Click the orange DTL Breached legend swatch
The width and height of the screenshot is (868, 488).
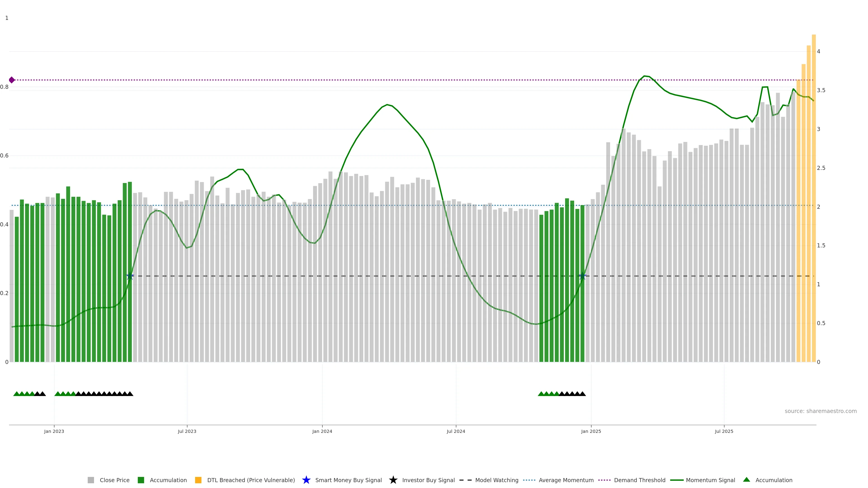(198, 480)
